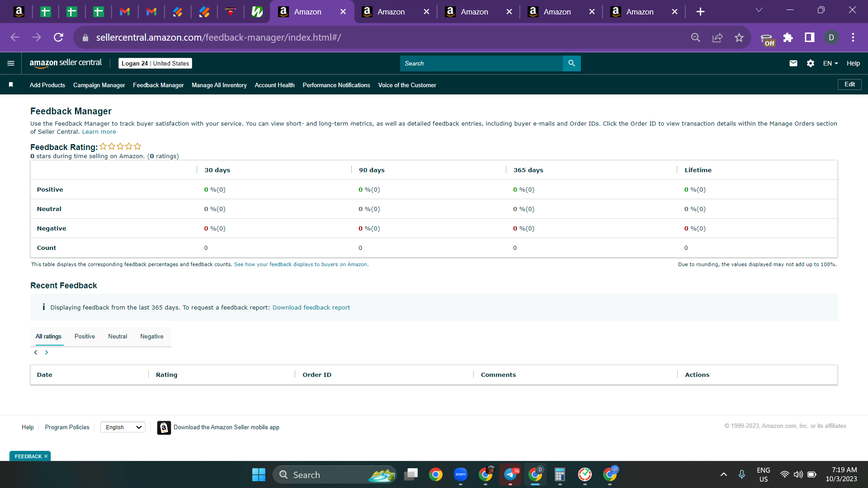Click the Lifetime column header
The width and height of the screenshot is (868, 488).
pyautogui.click(x=698, y=170)
